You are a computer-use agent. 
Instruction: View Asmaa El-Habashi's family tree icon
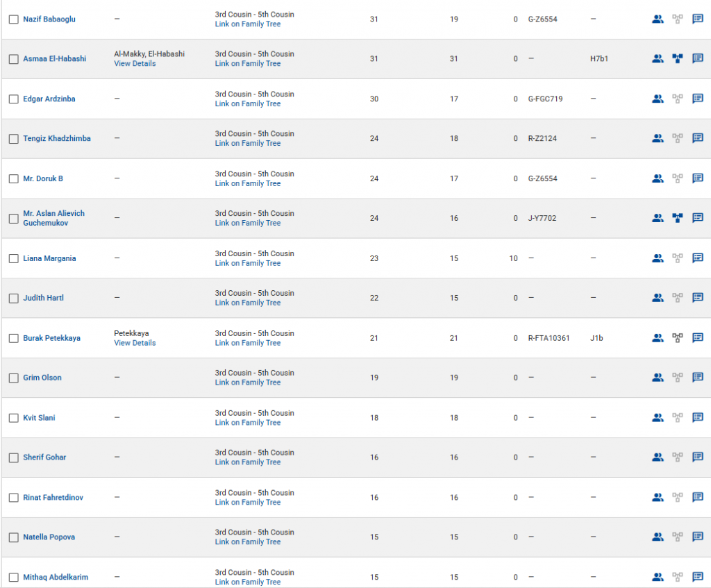(x=678, y=59)
